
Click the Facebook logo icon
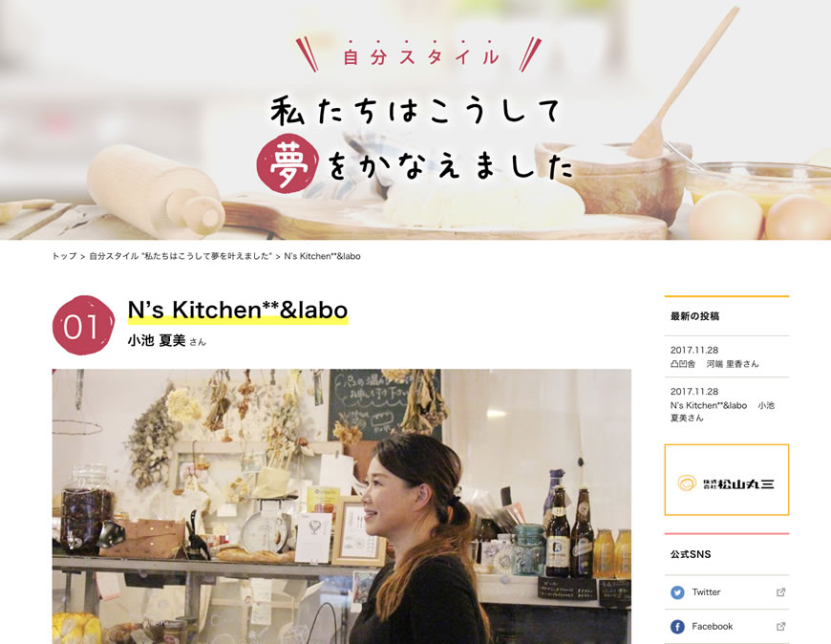tap(677, 627)
